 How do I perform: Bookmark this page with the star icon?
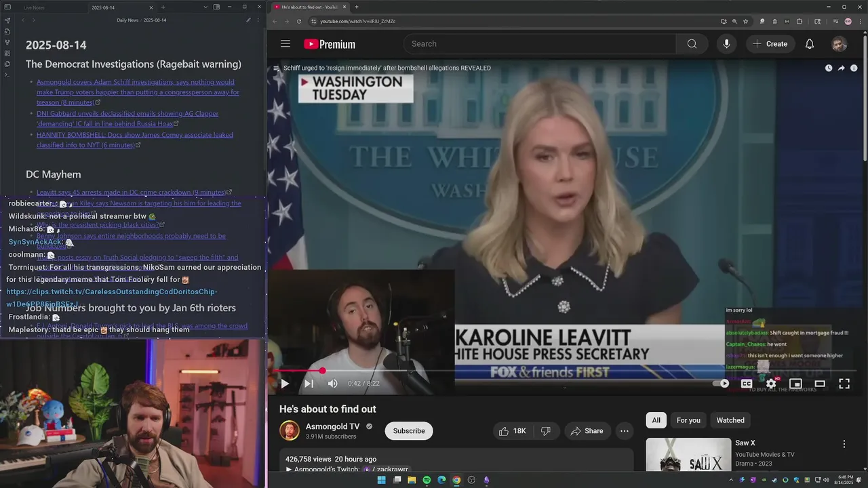point(746,21)
